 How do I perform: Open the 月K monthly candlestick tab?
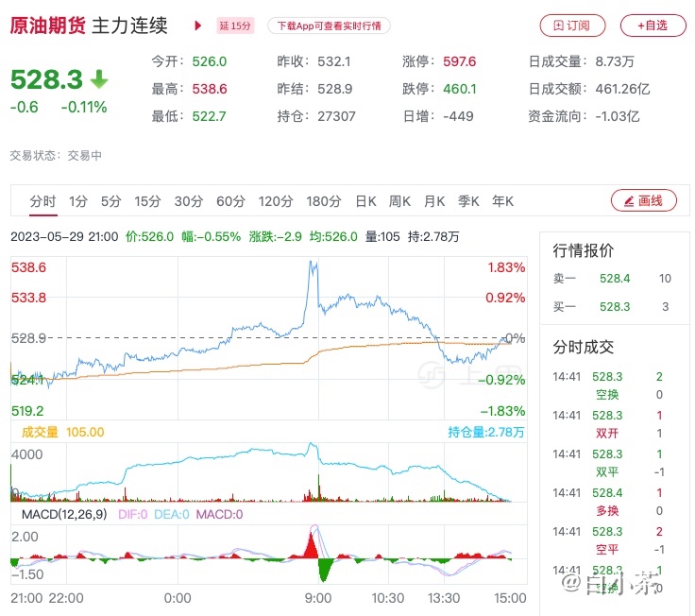[x=434, y=201]
